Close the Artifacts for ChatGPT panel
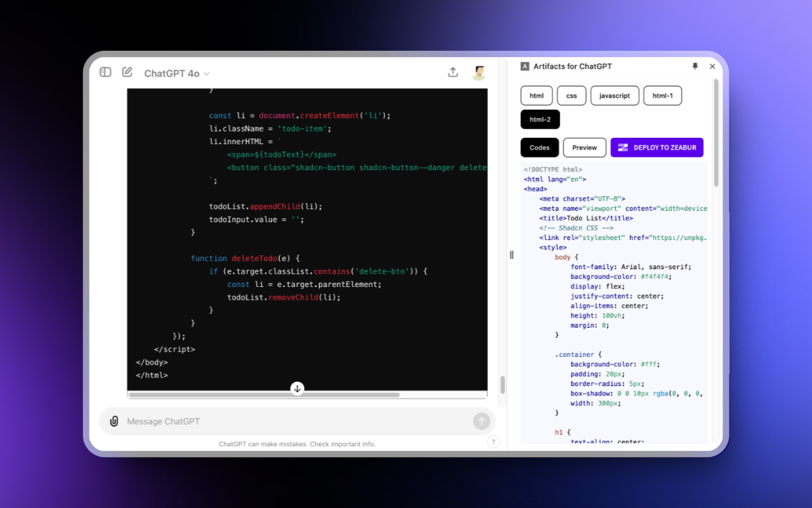 point(712,66)
